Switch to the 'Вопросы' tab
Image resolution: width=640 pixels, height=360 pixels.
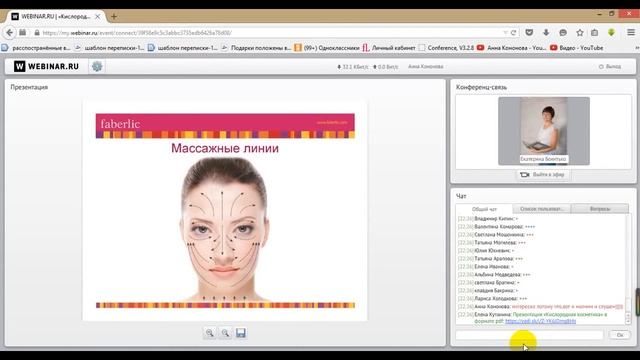pos(600,209)
